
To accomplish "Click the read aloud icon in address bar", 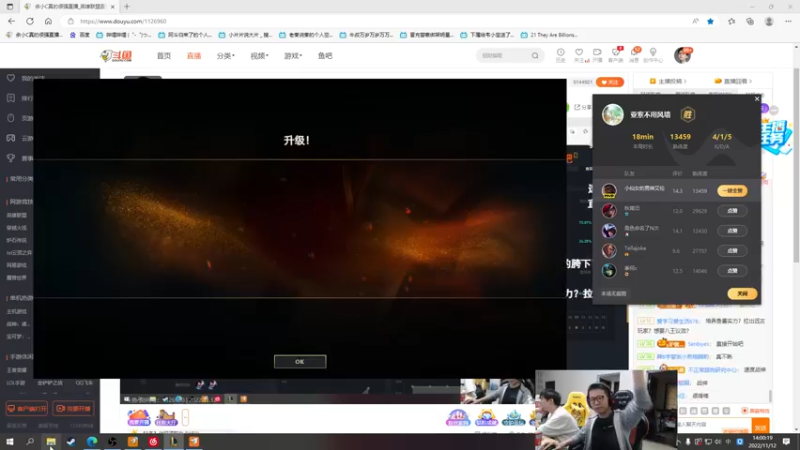I will (695, 21).
